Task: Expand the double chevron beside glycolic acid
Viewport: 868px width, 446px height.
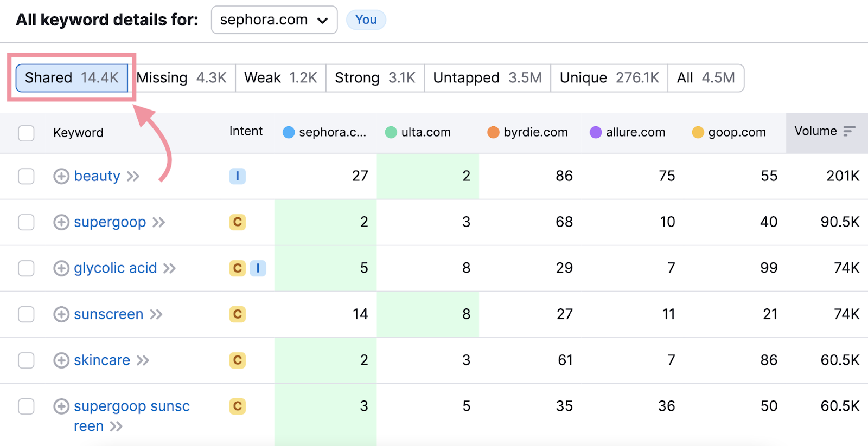Action: pyautogui.click(x=170, y=268)
